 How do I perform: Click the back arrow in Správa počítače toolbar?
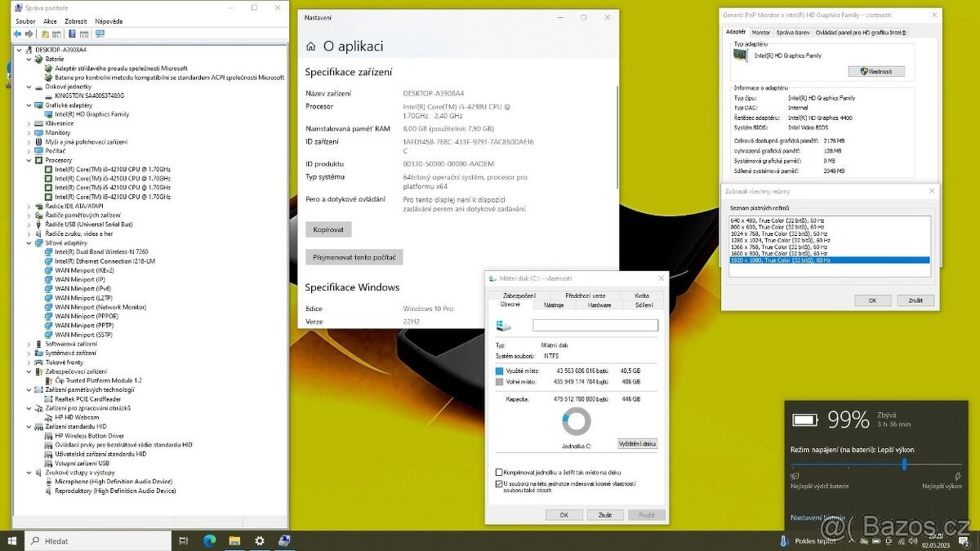[x=17, y=34]
